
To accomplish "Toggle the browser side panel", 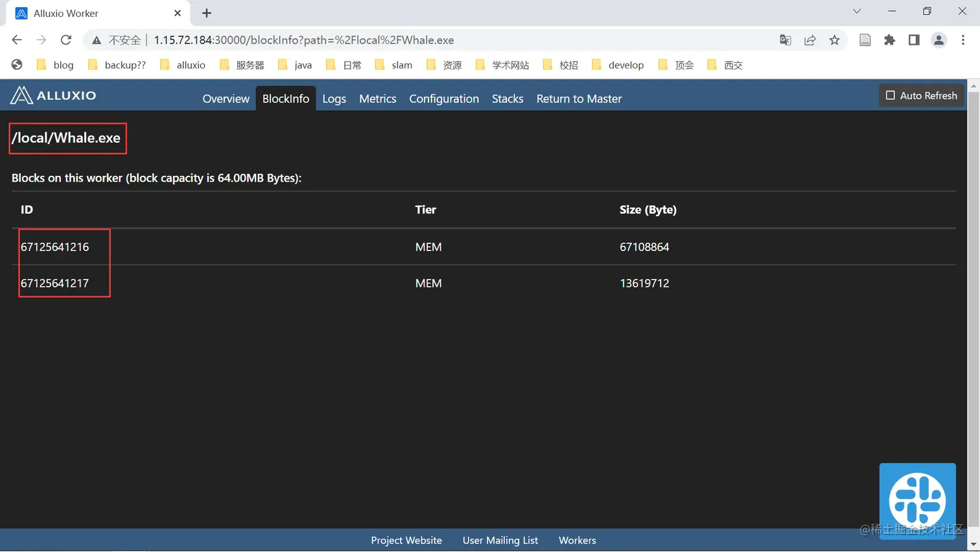I will (914, 40).
